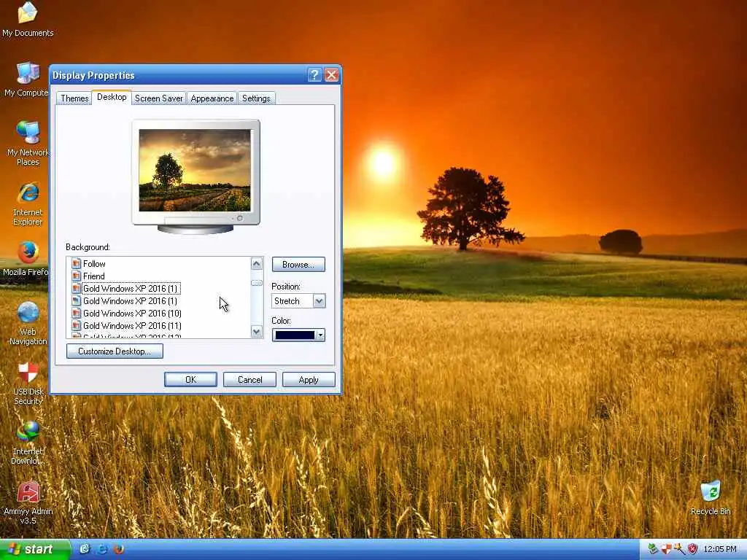Click the background list scroll-down arrow
The image size is (747, 560).
[x=256, y=332]
